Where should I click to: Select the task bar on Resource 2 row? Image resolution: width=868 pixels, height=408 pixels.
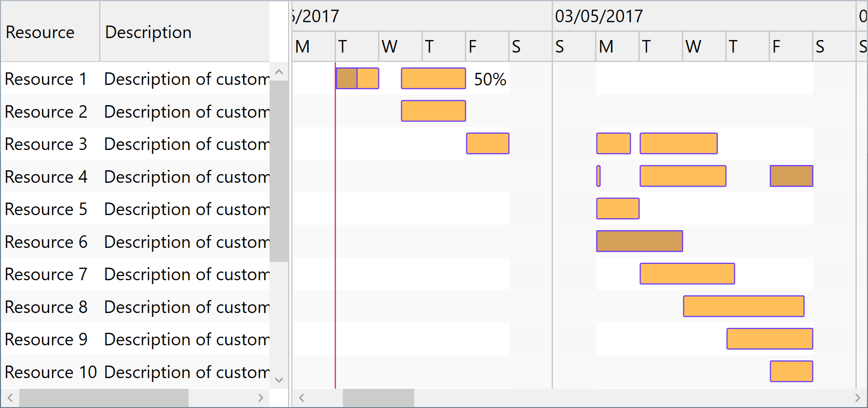click(433, 110)
